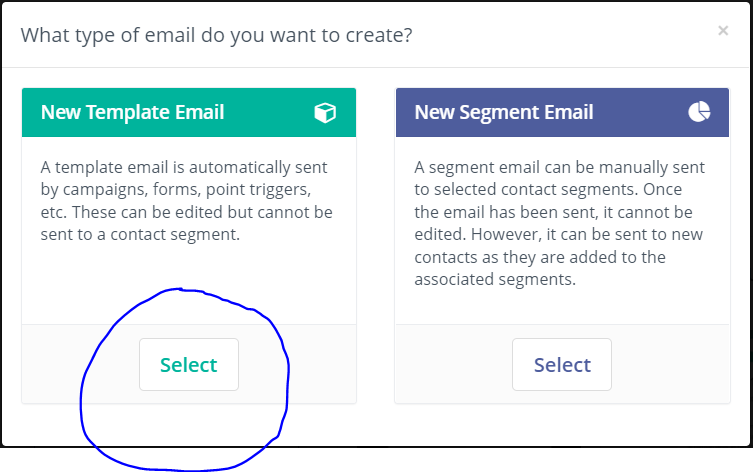Click the New Template Email heading text
This screenshot has height=472, width=753.
pos(133,112)
